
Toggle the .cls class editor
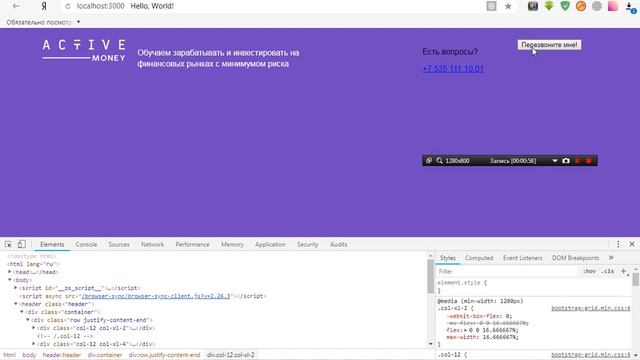coord(608,271)
